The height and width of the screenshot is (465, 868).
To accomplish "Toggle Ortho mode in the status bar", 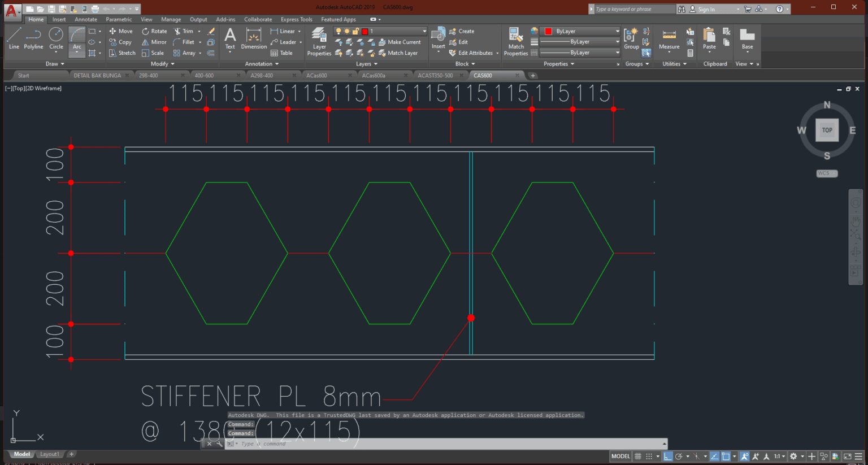I will coord(668,456).
